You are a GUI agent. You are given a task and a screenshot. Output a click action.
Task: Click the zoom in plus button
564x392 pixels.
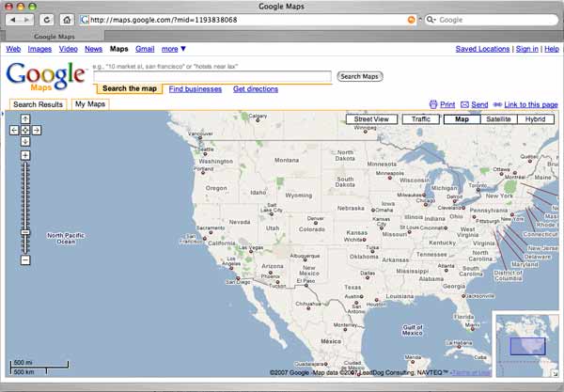click(x=25, y=155)
